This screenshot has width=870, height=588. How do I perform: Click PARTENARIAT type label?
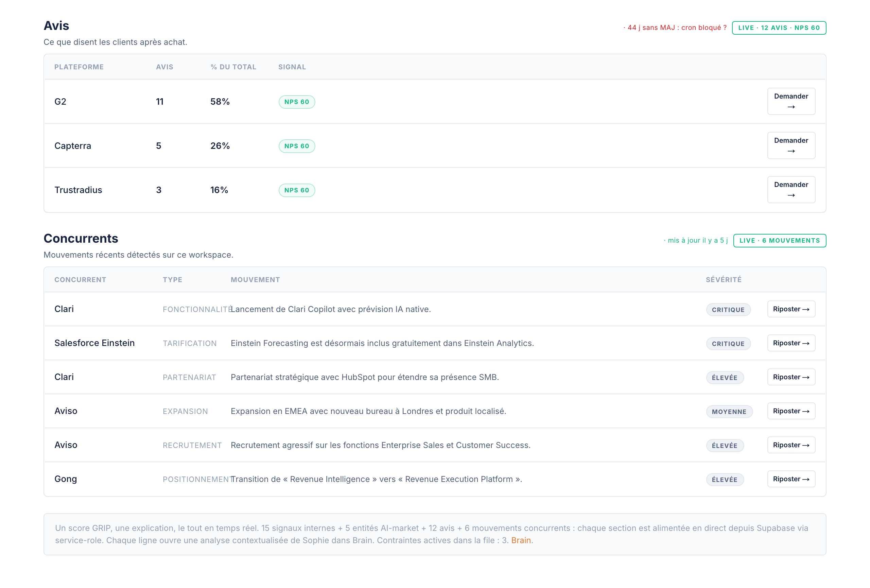(x=189, y=378)
